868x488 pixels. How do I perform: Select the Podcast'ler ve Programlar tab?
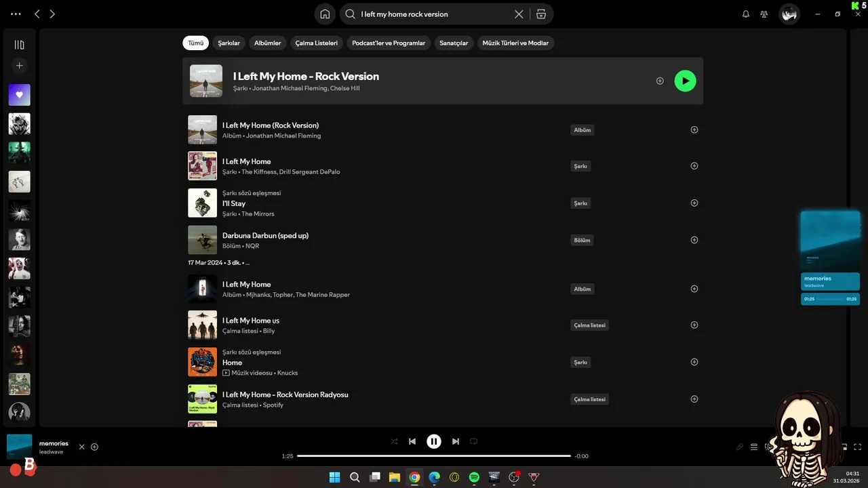(389, 43)
